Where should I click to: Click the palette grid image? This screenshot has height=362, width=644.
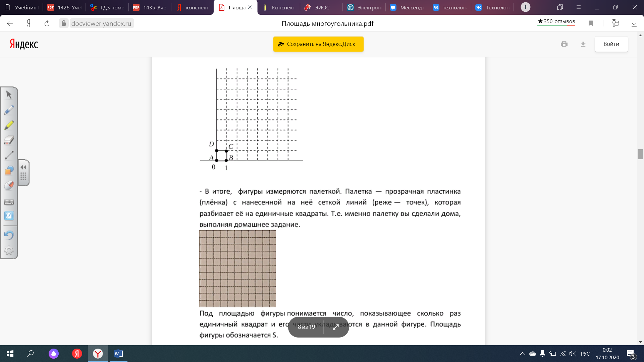pos(237,268)
